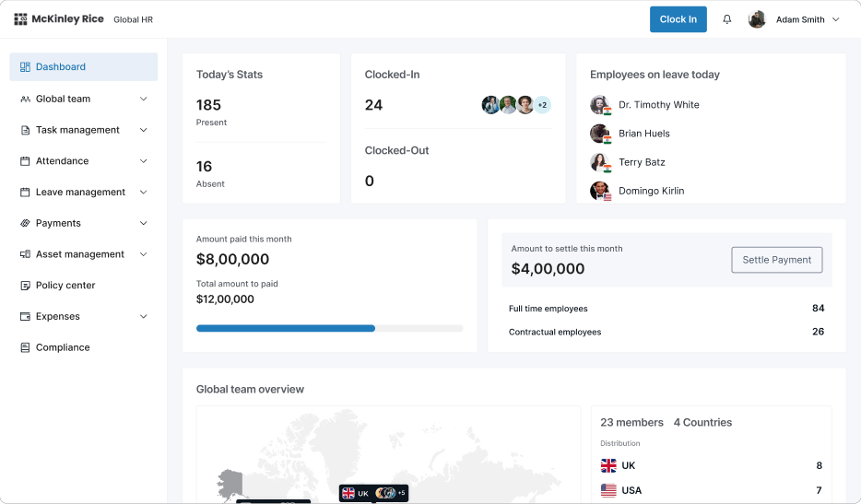Screen dimensions: 861x504
Task: Expand the Task management chevron
Action: [x=143, y=130]
